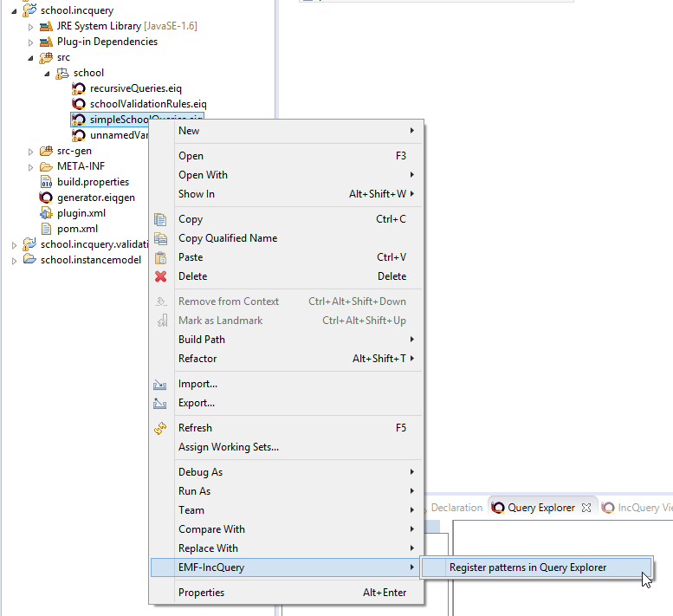Click the Import icon in menu
Viewport: 673px width, 616px height.
159,384
